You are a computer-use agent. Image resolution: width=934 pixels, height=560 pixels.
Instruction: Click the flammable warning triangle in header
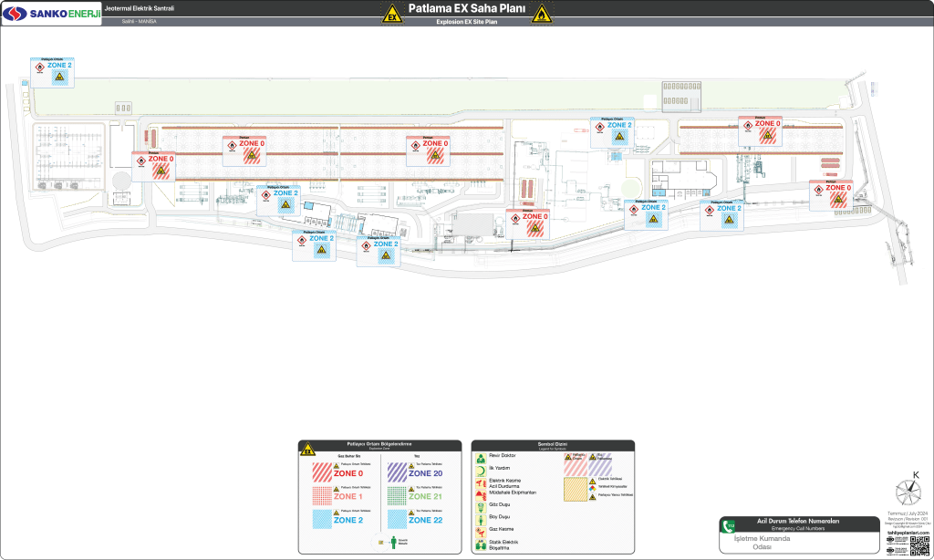pos(542,14)
